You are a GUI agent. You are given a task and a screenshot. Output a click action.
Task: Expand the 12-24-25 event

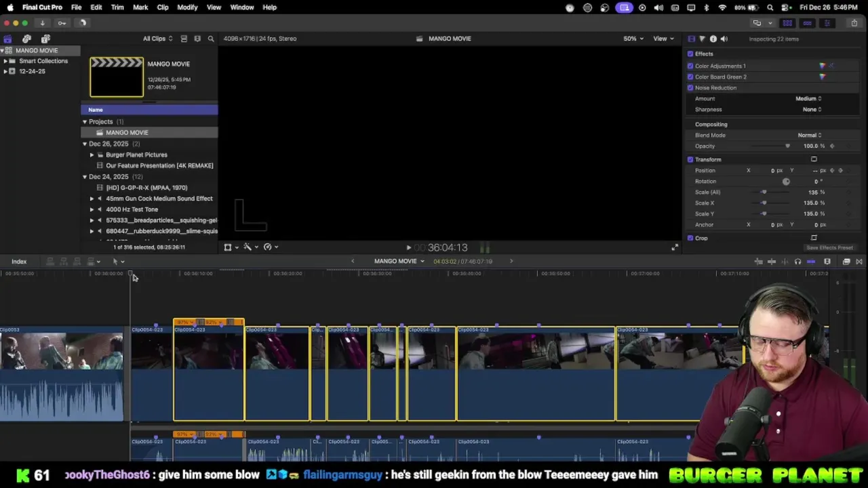coord(5,71)
